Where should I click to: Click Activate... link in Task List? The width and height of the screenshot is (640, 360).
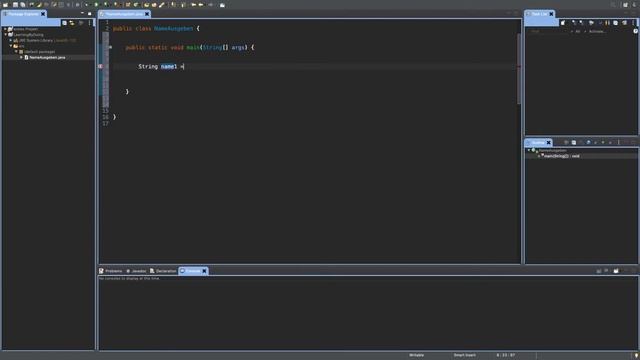pyautogui.click(x=597, y=31)
